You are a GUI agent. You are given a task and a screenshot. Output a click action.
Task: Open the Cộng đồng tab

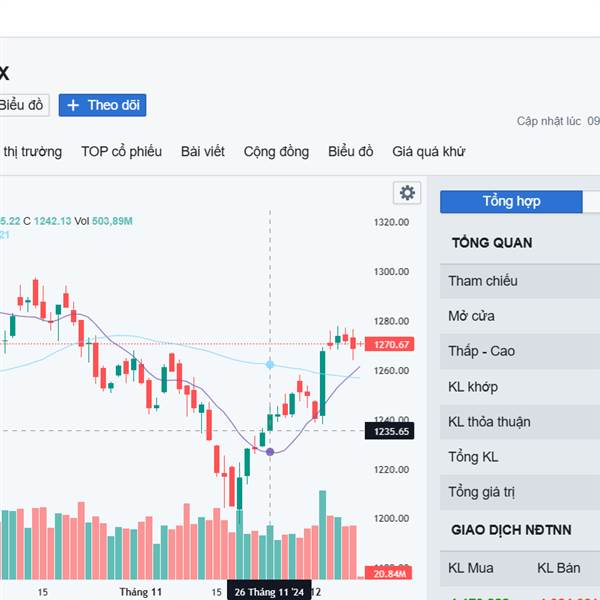(276, 152)
